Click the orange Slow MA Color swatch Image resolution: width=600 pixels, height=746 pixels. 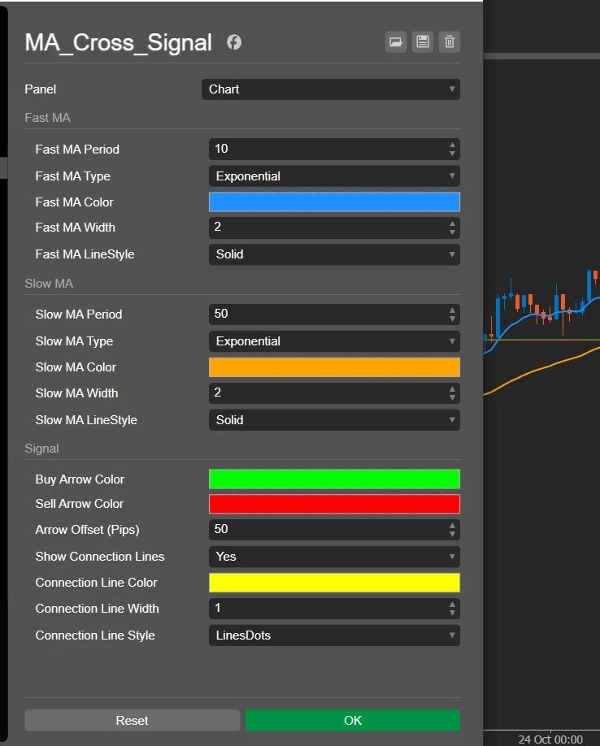[334, 367]
